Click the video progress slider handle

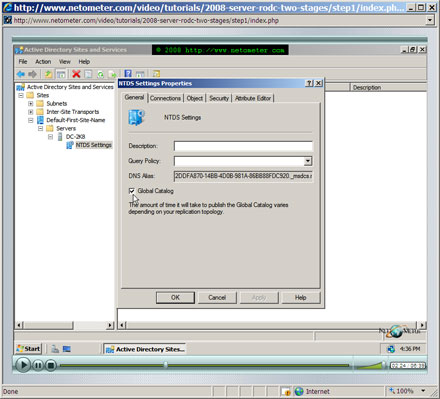pos(165,365)
